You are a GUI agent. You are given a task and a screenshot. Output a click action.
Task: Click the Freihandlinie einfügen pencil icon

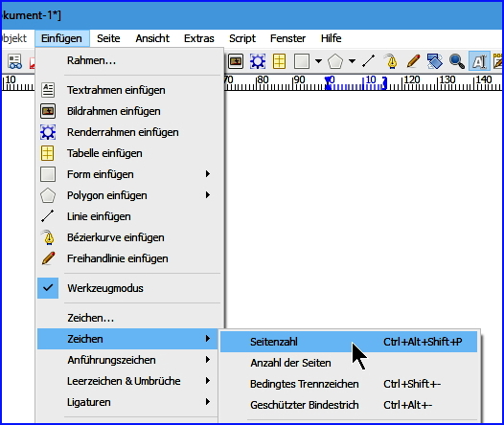click(48, 258)
